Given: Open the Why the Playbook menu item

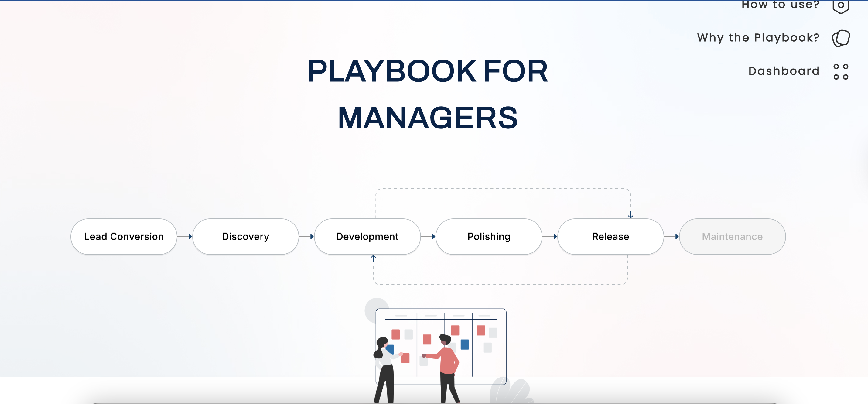Looking at the screenshot, I should (758, 38).
